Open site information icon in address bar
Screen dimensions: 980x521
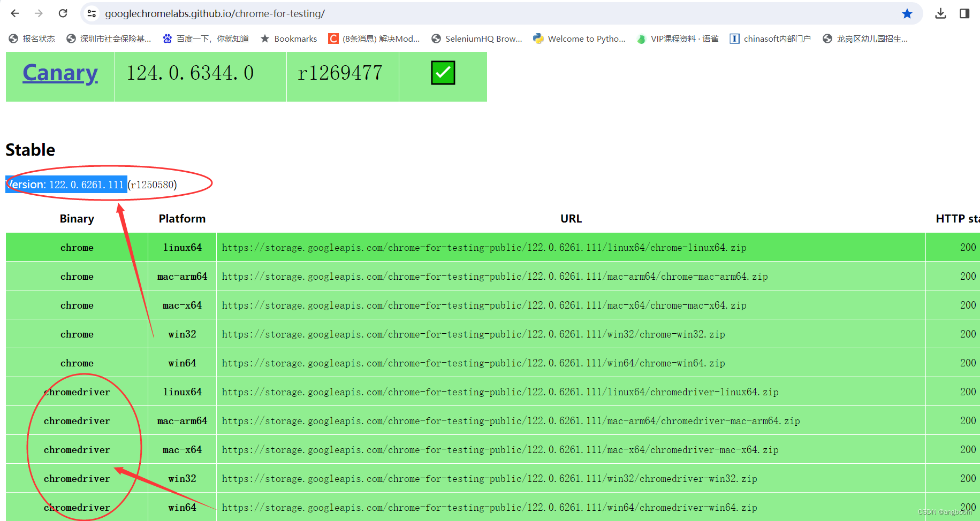point(92,13)
